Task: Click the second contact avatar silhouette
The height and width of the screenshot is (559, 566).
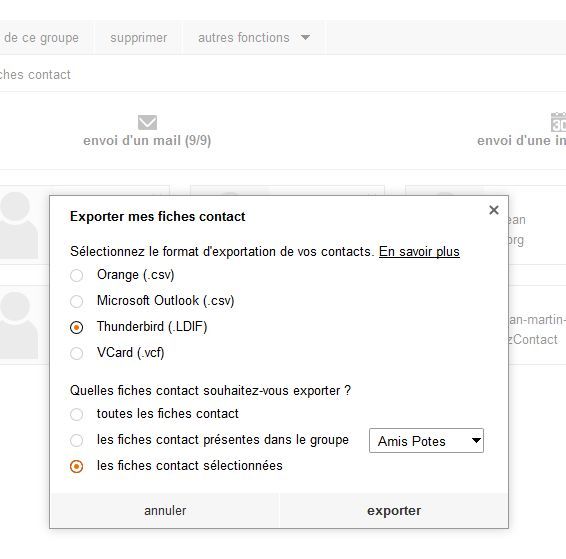Action: [x=18, y=325]
